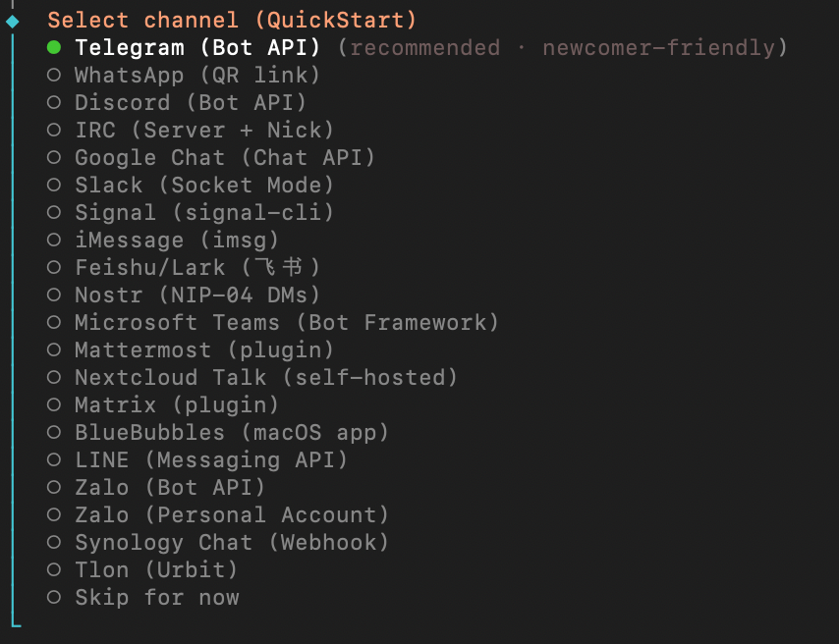The height and width of the screenshot is (644, 839).
Task: Choose iMessage (imsg) channel
Action: click(x=177, y=240)
